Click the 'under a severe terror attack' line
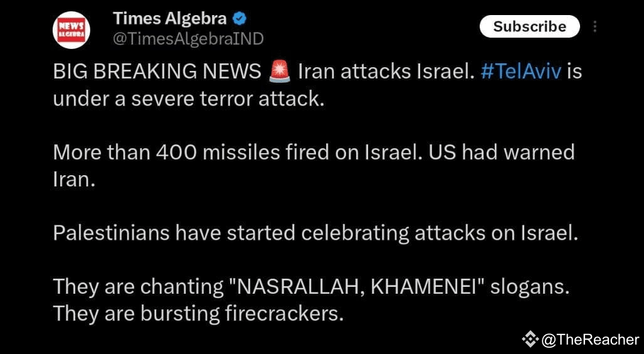Screen dimensions: 644x354 coord(189,100)
